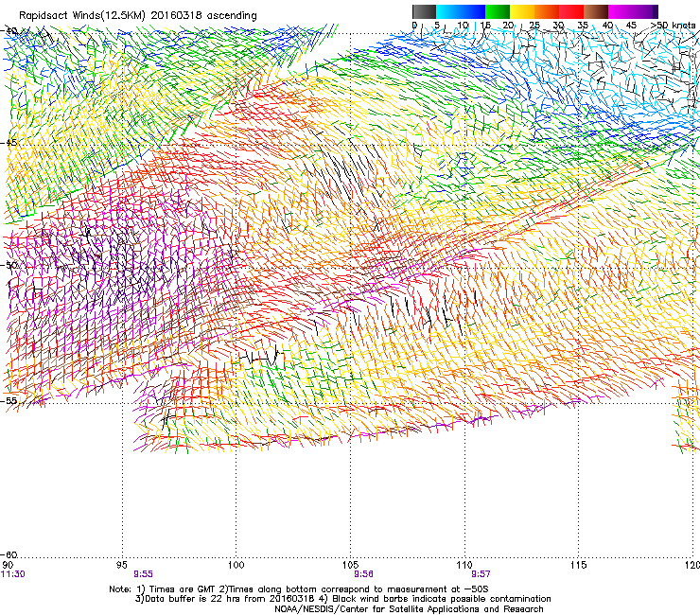Screen dimensions: 700x615
Task: Click the note line starting '3)Data buffer is 22 hrs'
Action: coord(342,599)
